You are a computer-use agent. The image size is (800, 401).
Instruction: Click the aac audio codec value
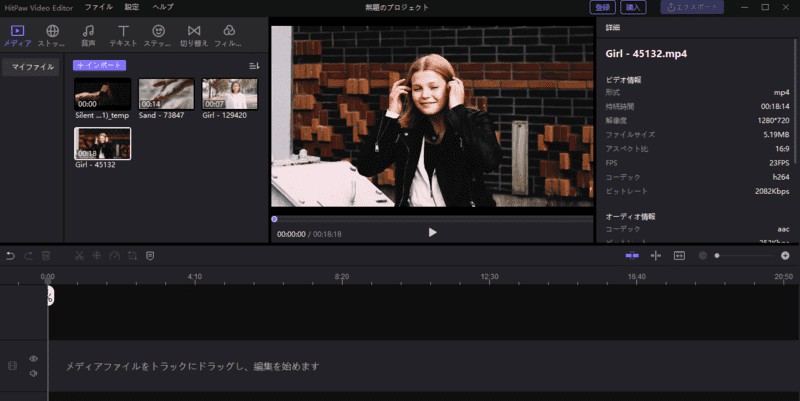(x=784, y=229)
